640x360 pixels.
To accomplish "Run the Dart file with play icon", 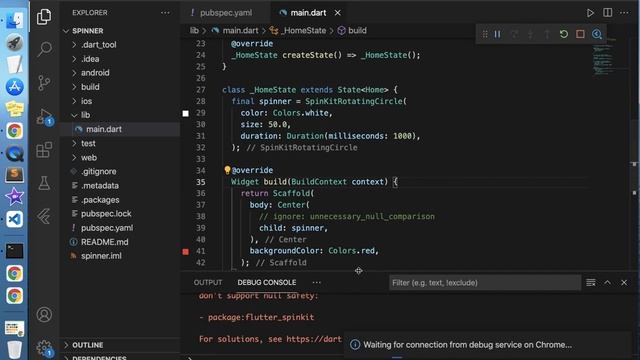I will (590, 13).
